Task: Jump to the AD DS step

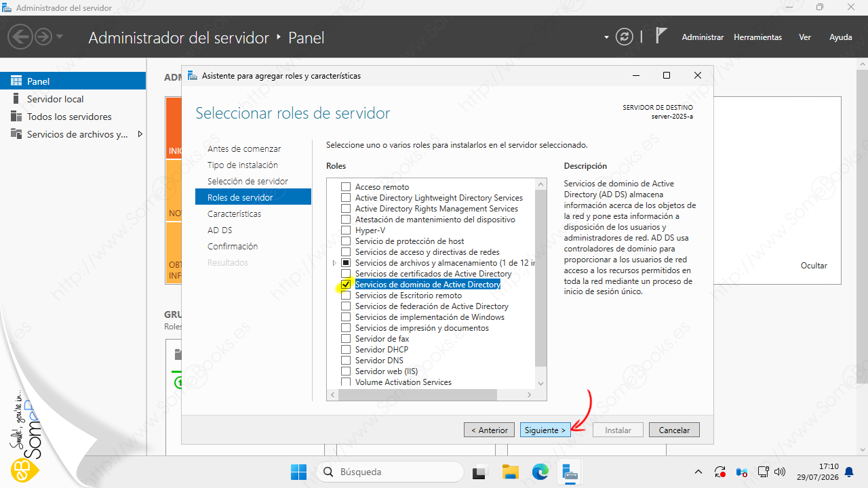Action: click(x=220, y=230)
